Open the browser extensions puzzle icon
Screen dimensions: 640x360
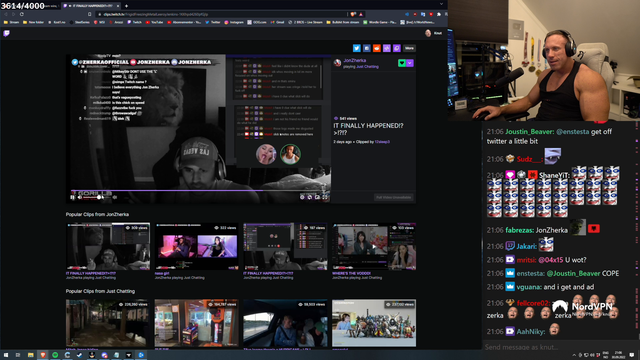tap(439, 14)
